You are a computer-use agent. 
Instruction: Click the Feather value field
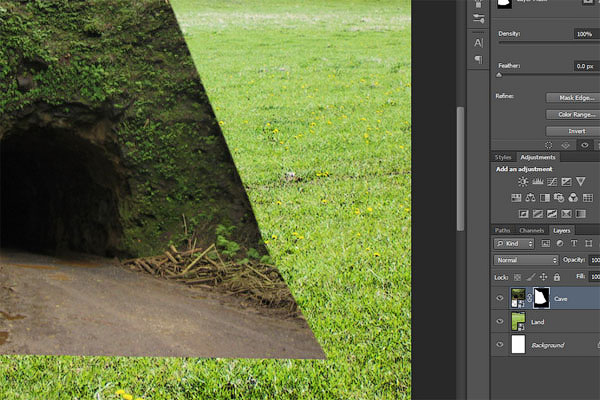587,66
